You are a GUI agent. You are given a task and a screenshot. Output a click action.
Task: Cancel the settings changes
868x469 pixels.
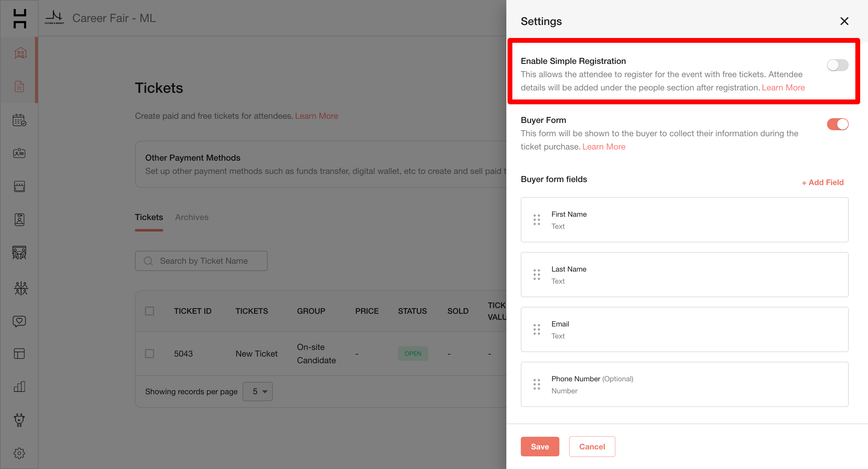592,447
